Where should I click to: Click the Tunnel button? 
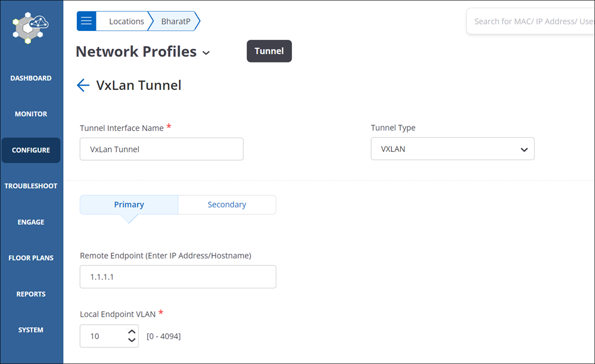(269, 51)
